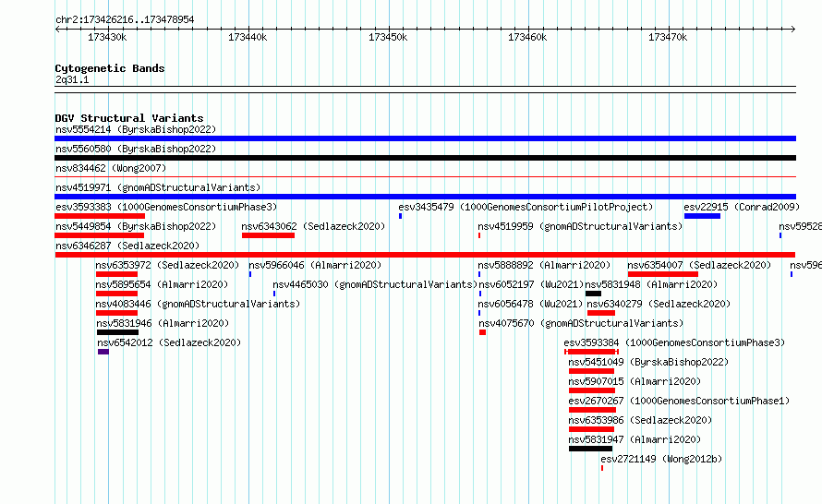Open esv3593384 (1000GenomesConsortiumPhase3) label
Viewport: 822px width, 504px height.
click(675, 342)
